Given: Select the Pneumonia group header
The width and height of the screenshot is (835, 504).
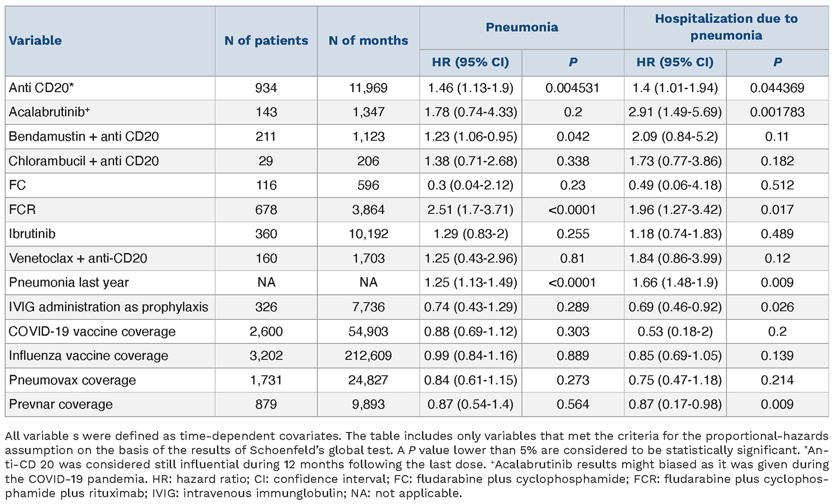Looking at the screenshot, I should pyautogui.click(x=522, y=27).
